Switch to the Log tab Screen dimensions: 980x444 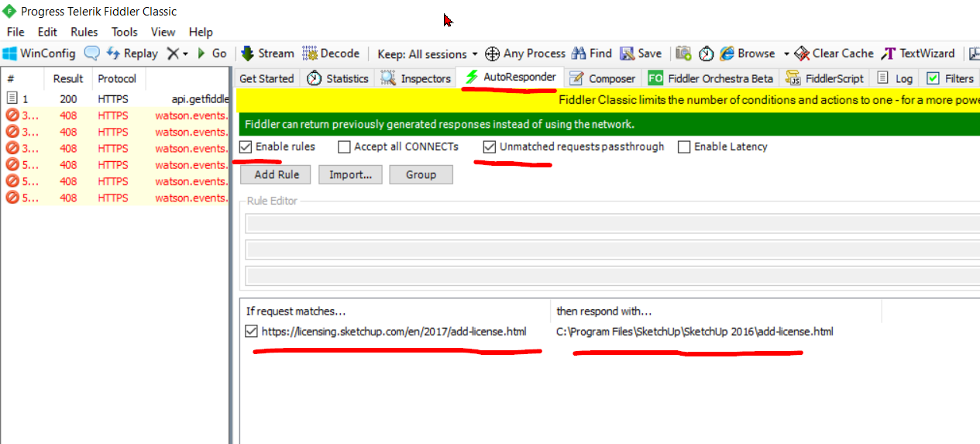point(895,78)
